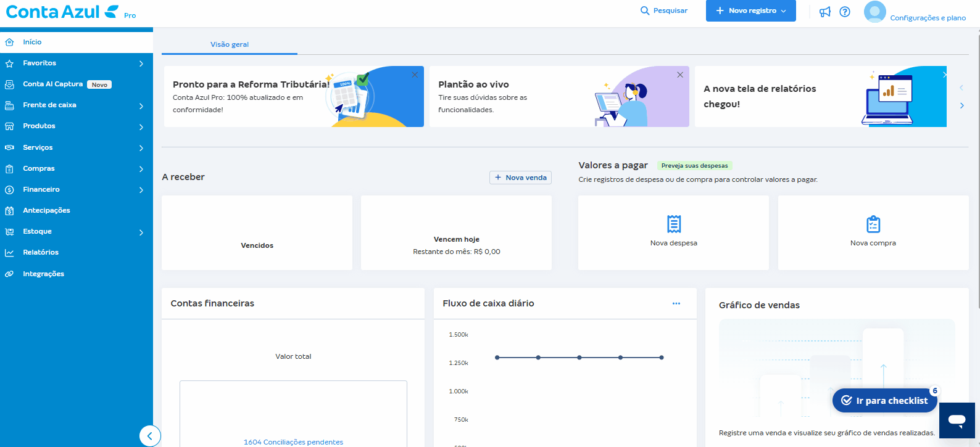The width and height of the screenshot is (980, 447).
Task: Open the Vencidos card
Action: point(257,232)
